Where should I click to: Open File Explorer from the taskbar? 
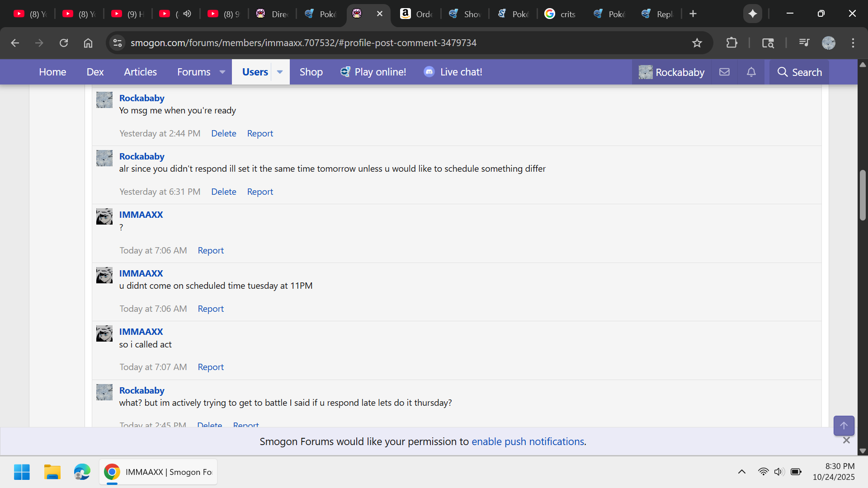(x=52, y=472)
